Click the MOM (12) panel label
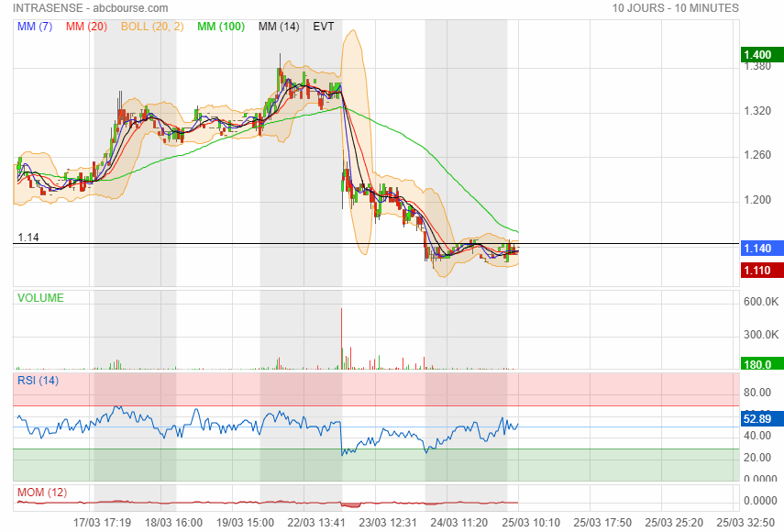 coord(42,493)
